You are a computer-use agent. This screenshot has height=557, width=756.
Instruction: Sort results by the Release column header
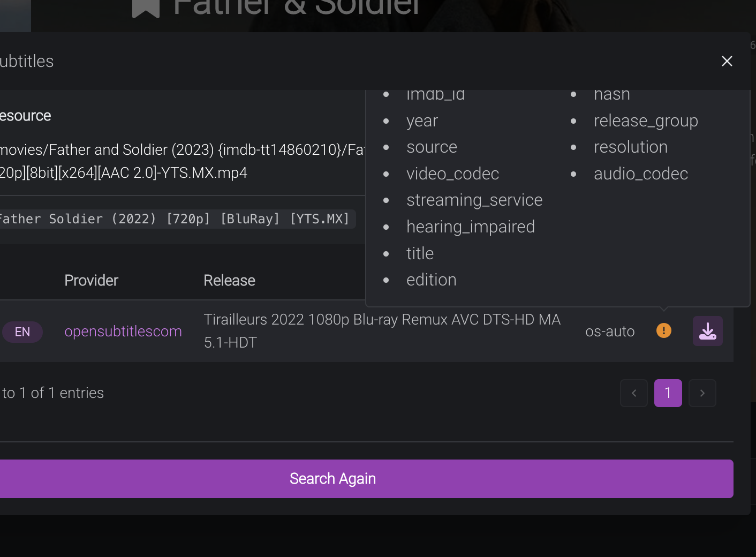(x=229, y=280)
